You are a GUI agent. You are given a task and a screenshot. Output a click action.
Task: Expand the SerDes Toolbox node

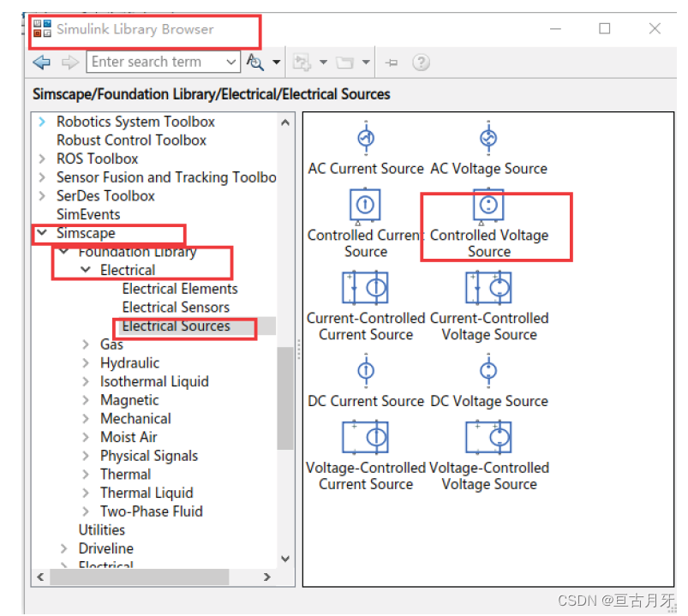click(42, 195)
